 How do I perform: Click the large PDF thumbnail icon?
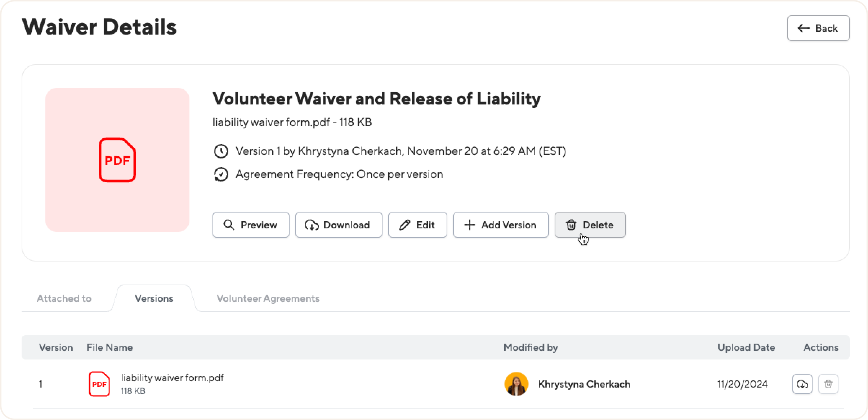117,160
